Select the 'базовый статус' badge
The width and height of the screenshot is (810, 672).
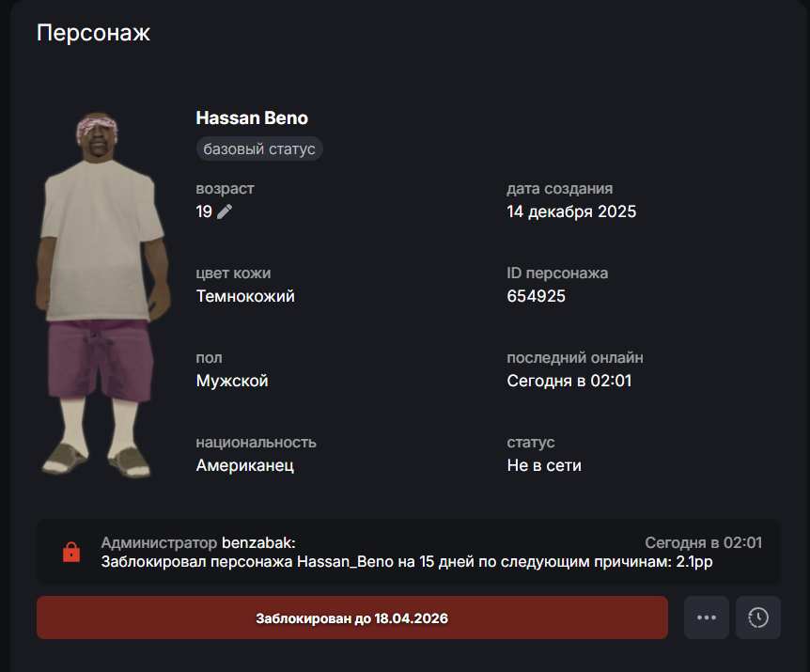pos(259,148)
